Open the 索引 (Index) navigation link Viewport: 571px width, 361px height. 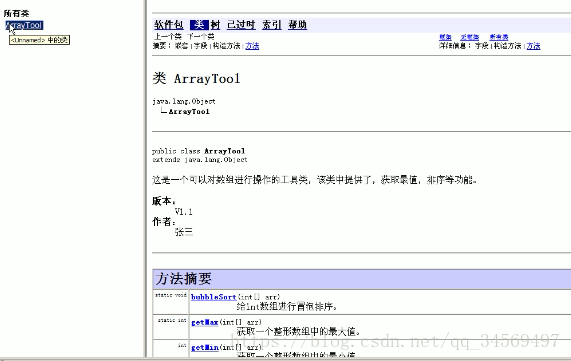coord(272,25)
